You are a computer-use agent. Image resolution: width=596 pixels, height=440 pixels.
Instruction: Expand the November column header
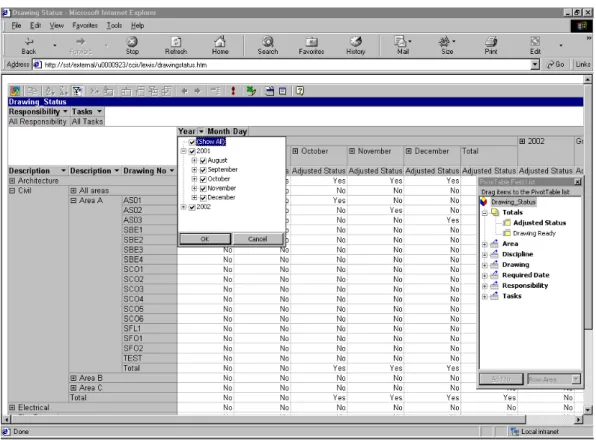tap(352, 151)
